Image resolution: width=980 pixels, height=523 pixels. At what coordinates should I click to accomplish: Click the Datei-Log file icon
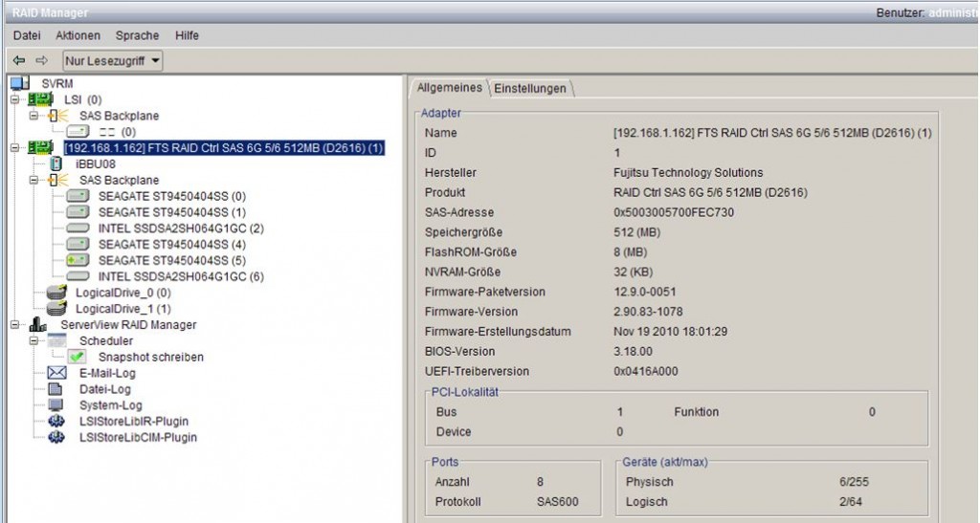[56, 389]
